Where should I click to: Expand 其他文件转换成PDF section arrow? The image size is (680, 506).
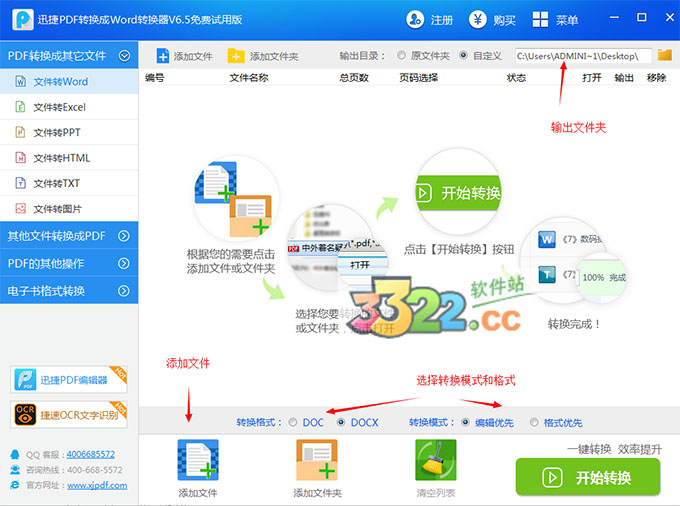coord(124,235)
